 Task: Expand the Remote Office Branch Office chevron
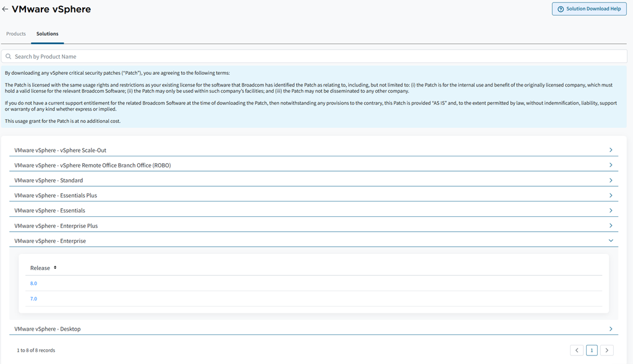click(x=611, y=165)
